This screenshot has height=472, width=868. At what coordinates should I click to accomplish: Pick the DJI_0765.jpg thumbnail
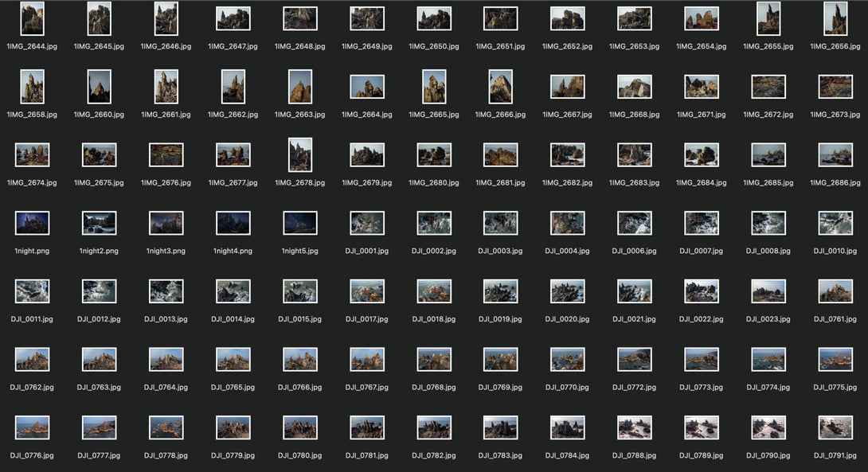tap(233, 359)
